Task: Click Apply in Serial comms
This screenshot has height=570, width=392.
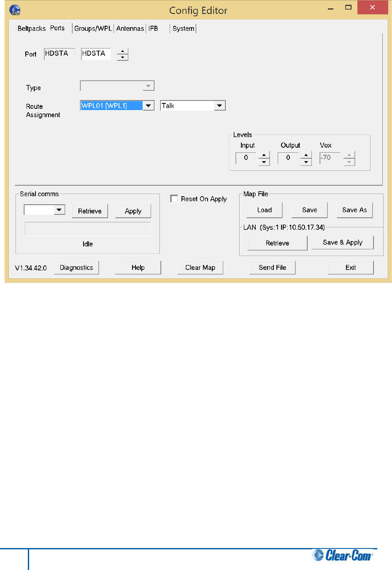Action: pos(133,211)
